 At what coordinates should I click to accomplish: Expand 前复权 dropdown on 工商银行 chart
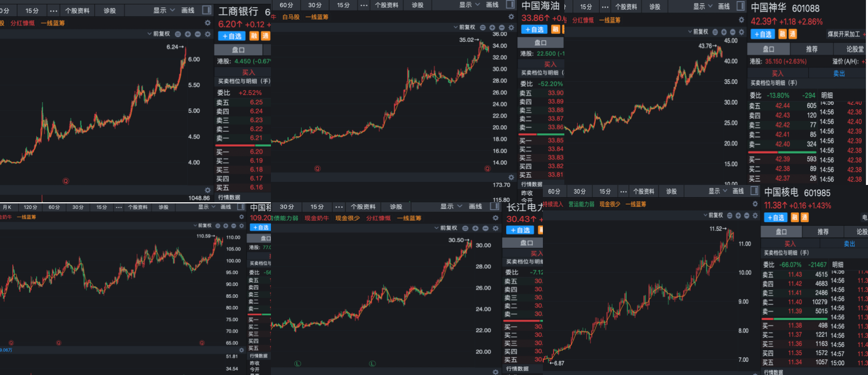click(159, 34)
